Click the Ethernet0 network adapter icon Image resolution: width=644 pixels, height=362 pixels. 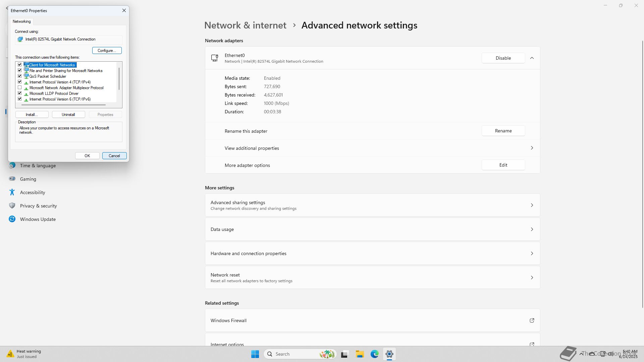pyautogui.click(x=215, y=58)
